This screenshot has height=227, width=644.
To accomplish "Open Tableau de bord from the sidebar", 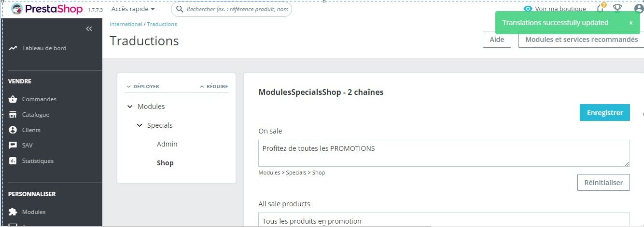I will [44, 48].
